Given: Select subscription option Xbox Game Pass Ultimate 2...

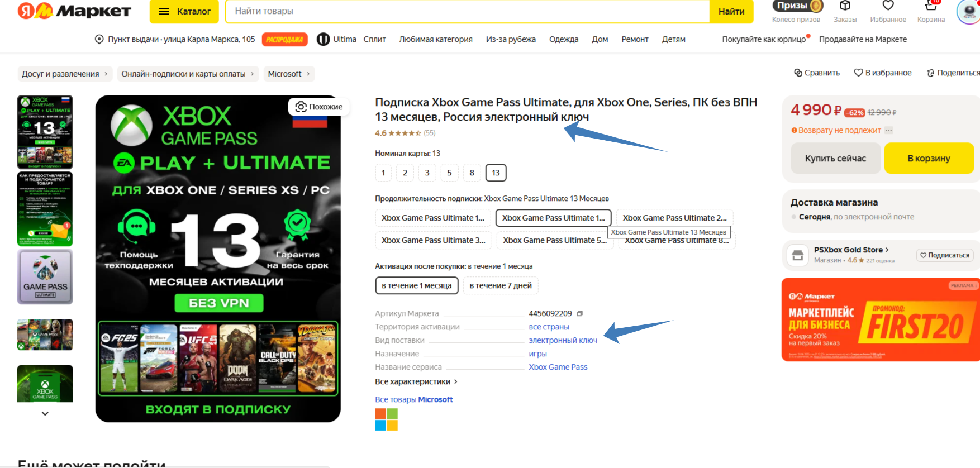Looking at the screenshot, I should coord(675,218).
